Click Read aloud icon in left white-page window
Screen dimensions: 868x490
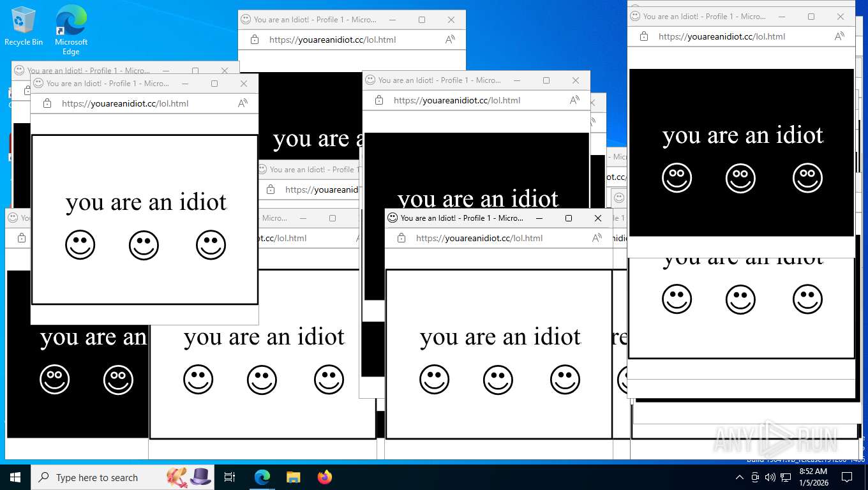tap(243, 103)
